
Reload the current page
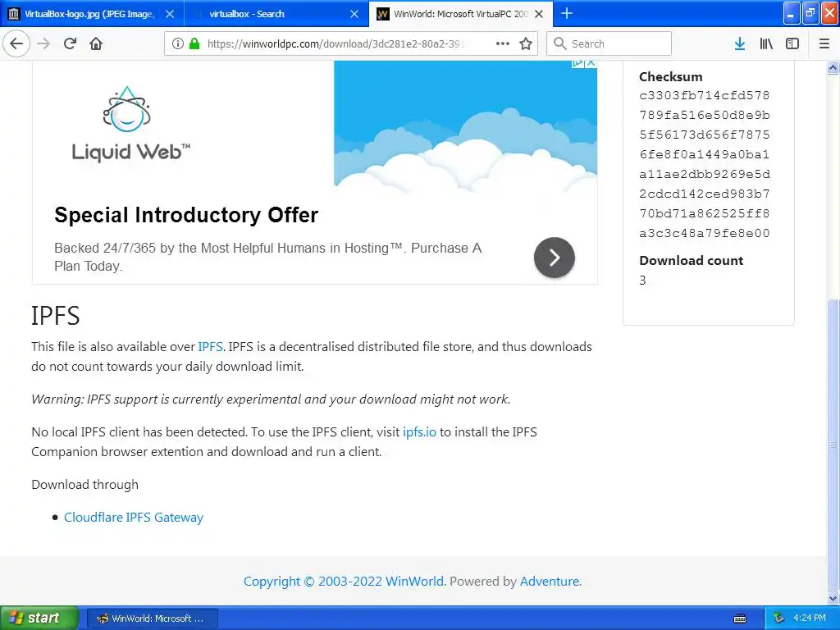(70, 43)
